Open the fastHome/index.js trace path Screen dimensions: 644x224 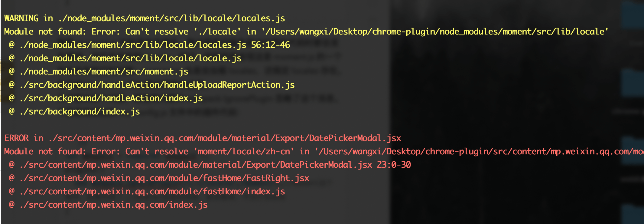tap(152, 192)
